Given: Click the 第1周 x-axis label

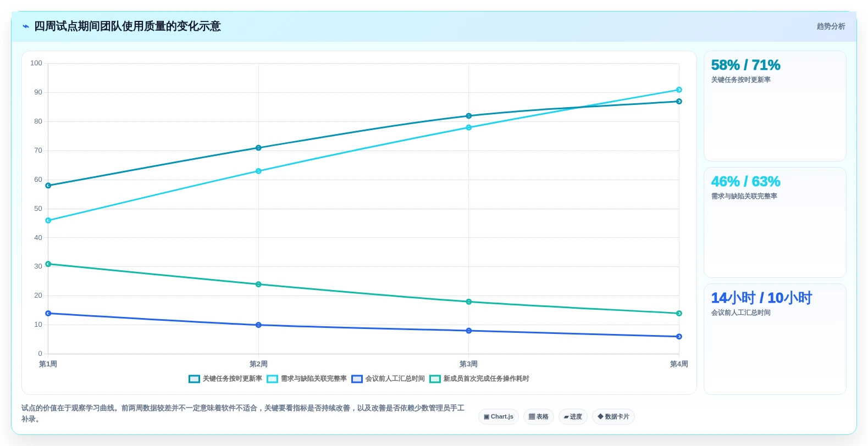Looking at the screenshot, I should (x=48, y=364).
